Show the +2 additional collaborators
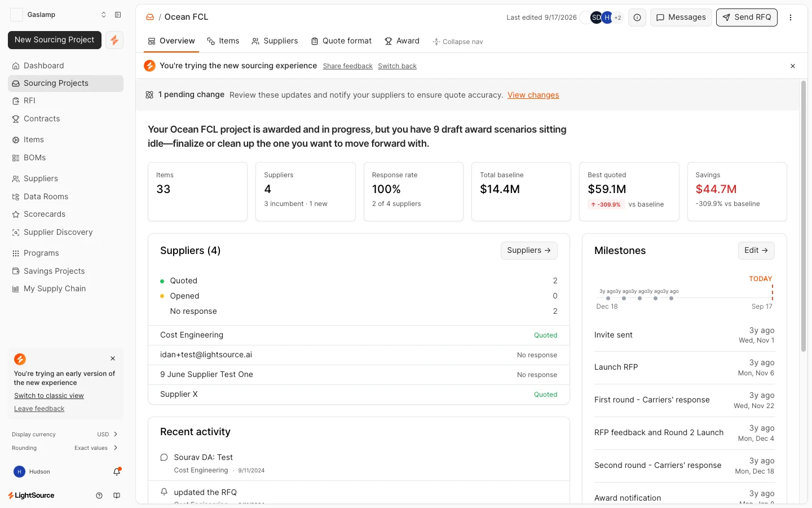812x508 pixels. (617, 17)
